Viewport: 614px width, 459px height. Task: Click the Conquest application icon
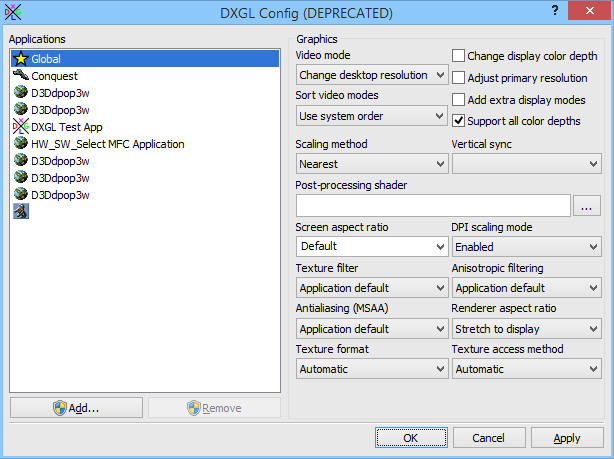[x=20, y=75]
